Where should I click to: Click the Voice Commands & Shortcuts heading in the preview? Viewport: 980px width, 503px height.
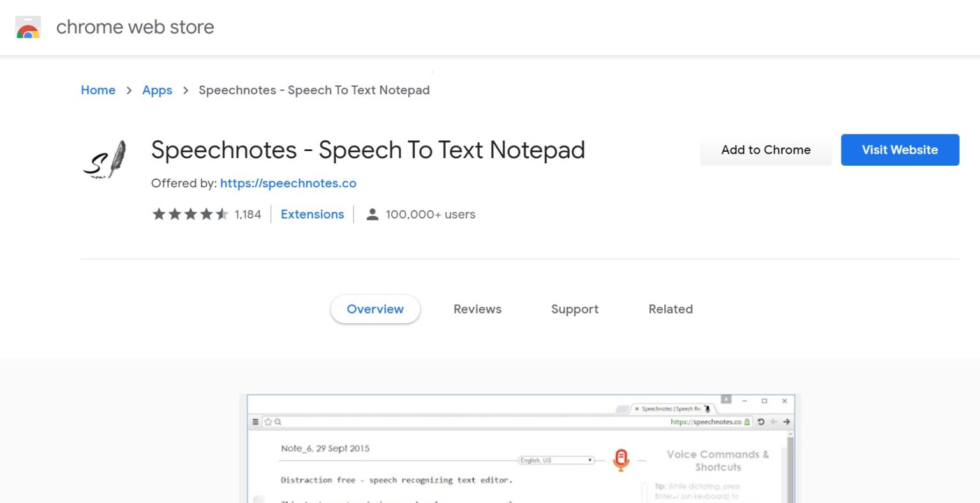tap(718, 460)
